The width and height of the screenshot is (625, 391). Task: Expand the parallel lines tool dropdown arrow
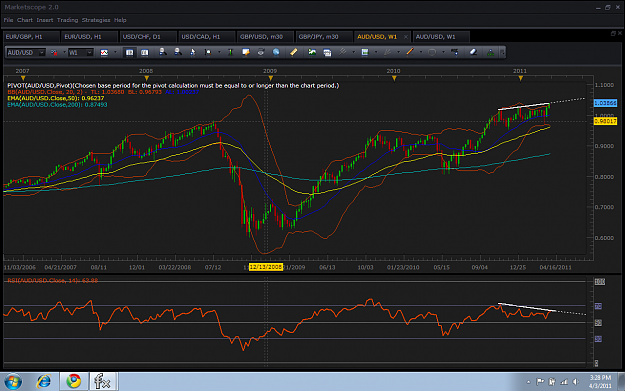click(x=353, y=52)
